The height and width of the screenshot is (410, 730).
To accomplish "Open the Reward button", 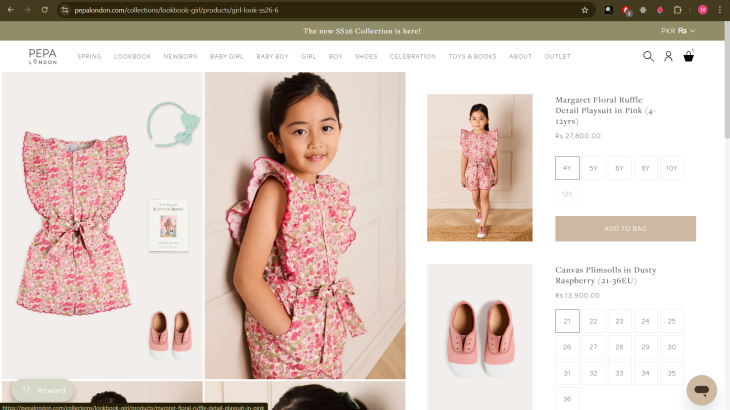I will tap(42, 390).
